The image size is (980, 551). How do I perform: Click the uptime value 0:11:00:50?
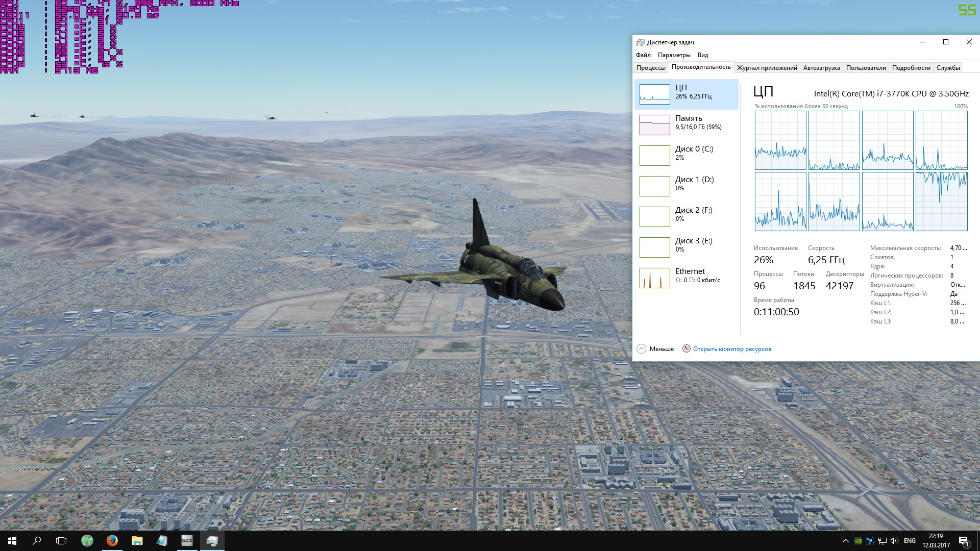[776, 312]
